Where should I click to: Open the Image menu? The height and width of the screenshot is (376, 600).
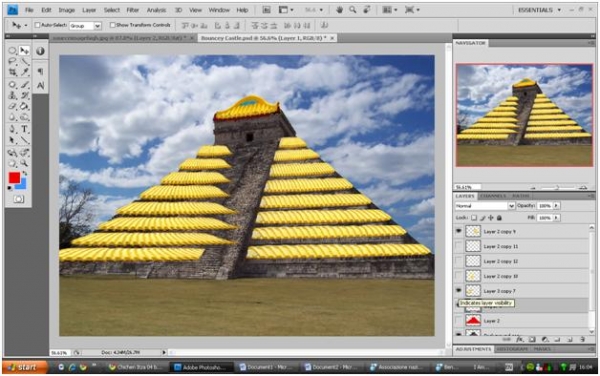pyautogui.click(x=66, y=10)
